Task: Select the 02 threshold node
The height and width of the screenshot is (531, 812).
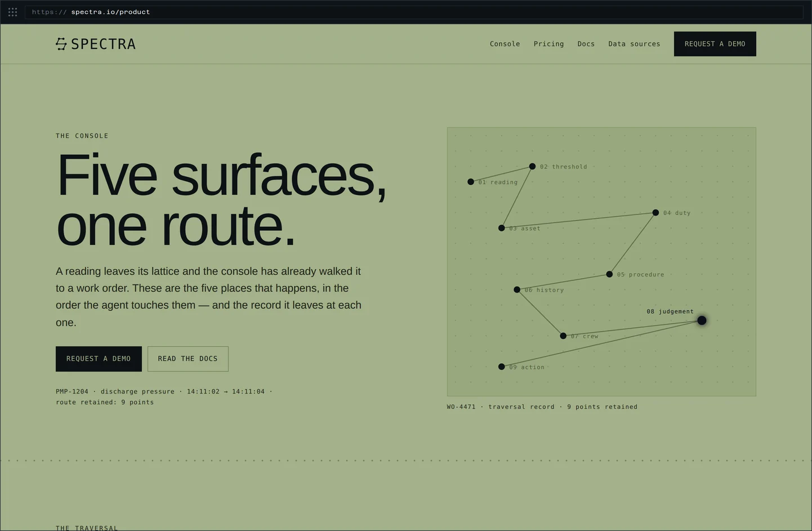Action: [532, 167]
